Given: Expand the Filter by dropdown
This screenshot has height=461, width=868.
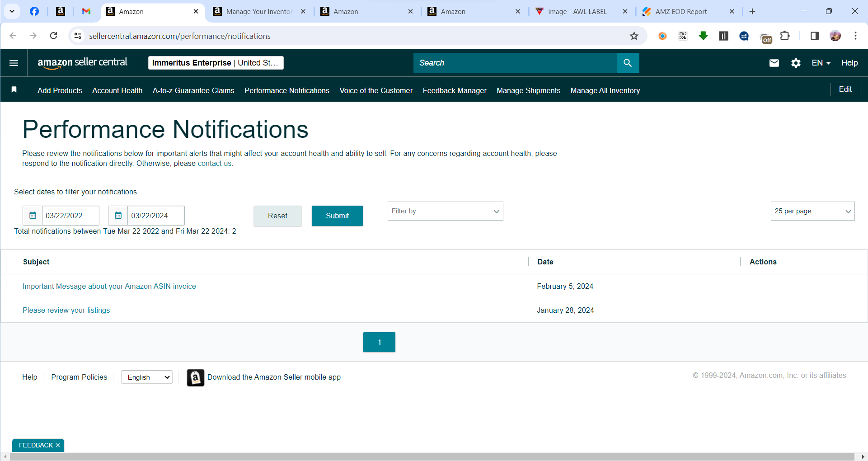Looking at the screenshot, I should 445,211.
